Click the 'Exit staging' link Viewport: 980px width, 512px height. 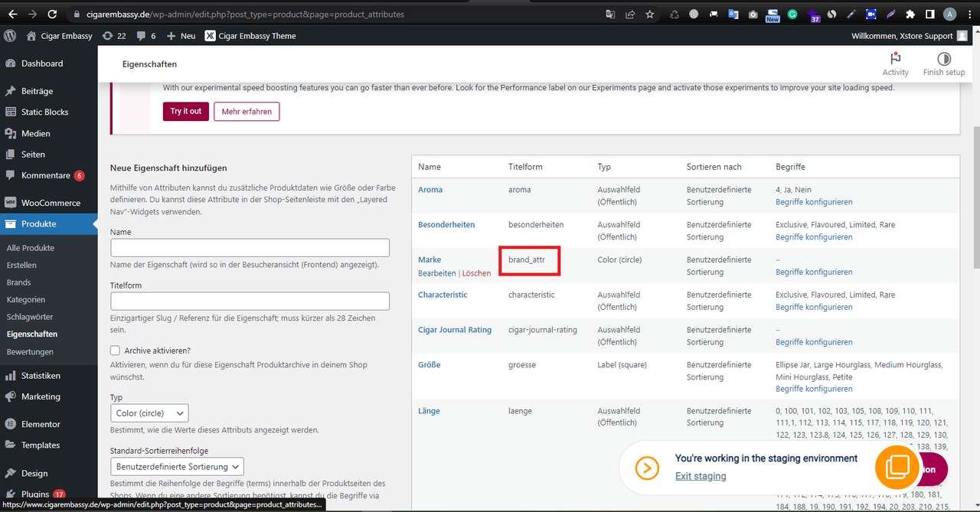tap(701, 476)
